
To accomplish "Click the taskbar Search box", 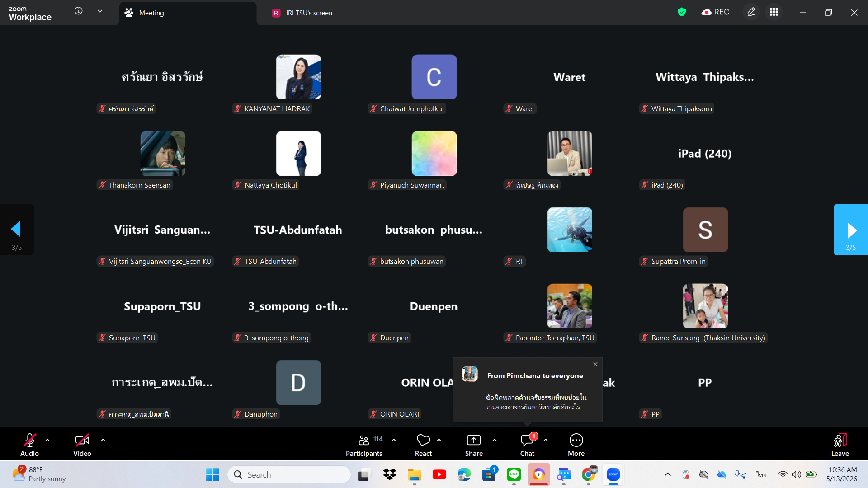I will [289, 475].
